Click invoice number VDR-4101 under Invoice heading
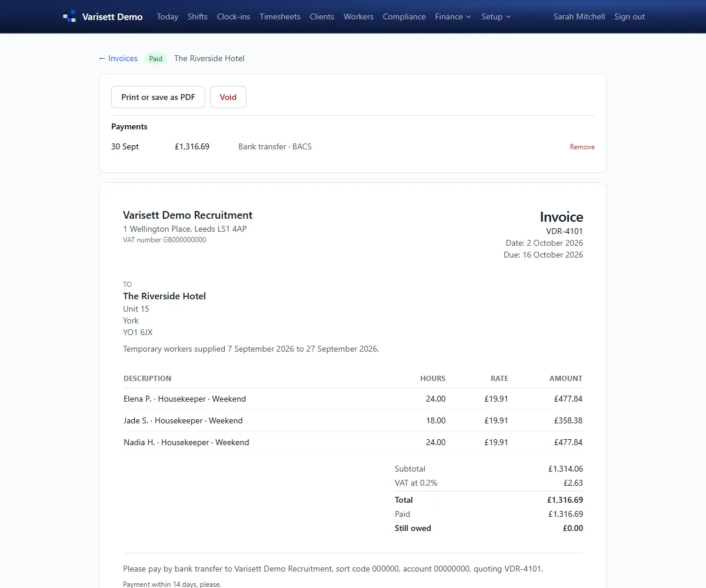This screenshot has width=706, height=588. 564,231
